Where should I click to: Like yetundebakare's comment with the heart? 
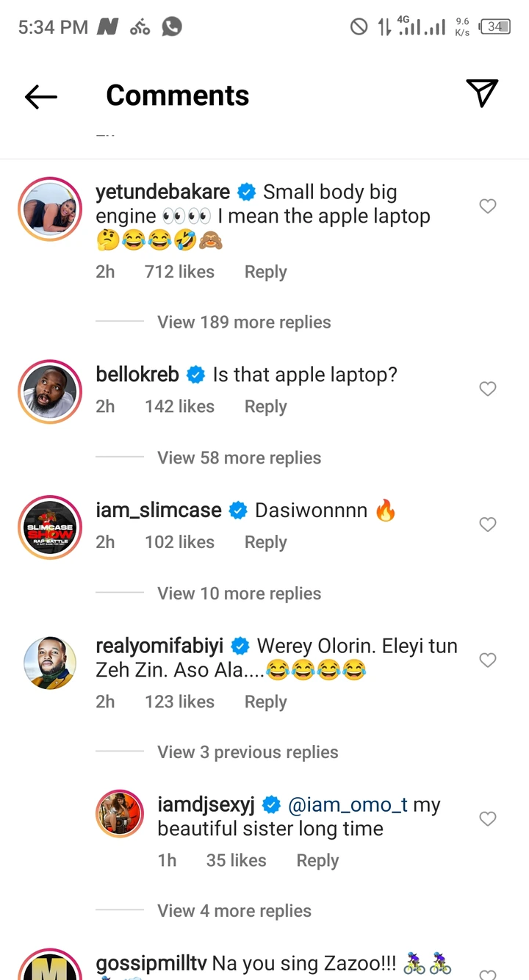(488, 206)
